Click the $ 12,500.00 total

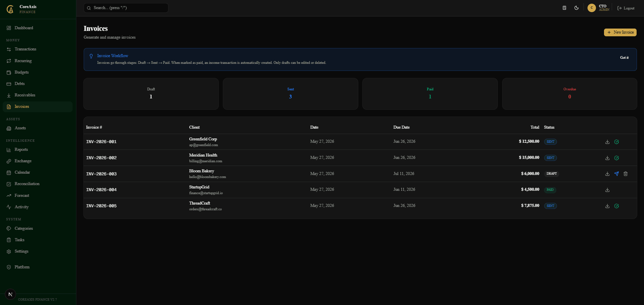point(529,141)
